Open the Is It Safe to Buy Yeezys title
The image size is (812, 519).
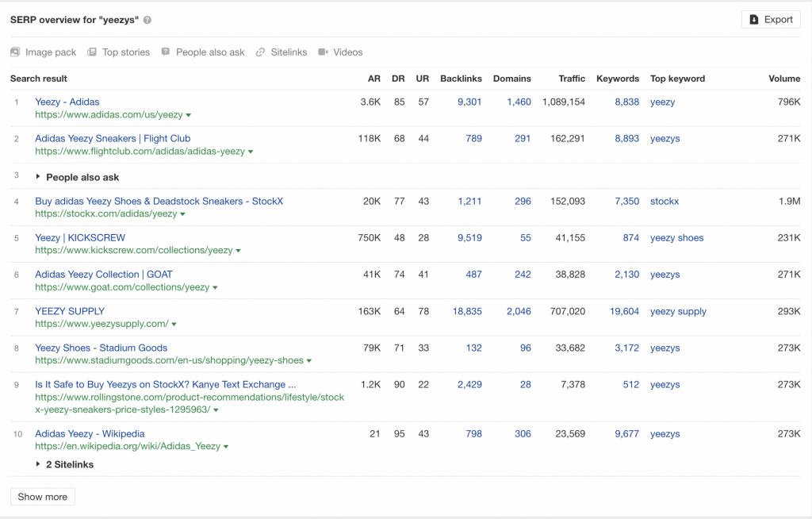coord(166,384)
